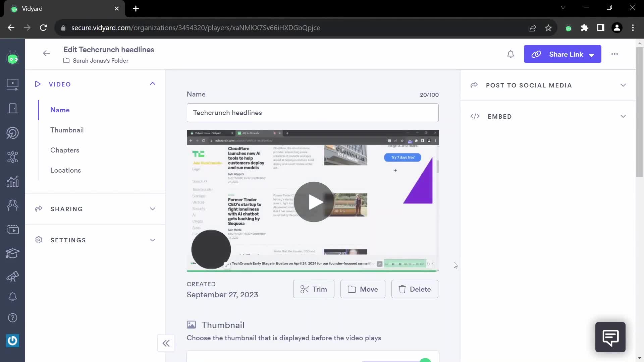
Task: Open the three-dots more options menu
Action: pyautogui.click(x=614, y=54)
